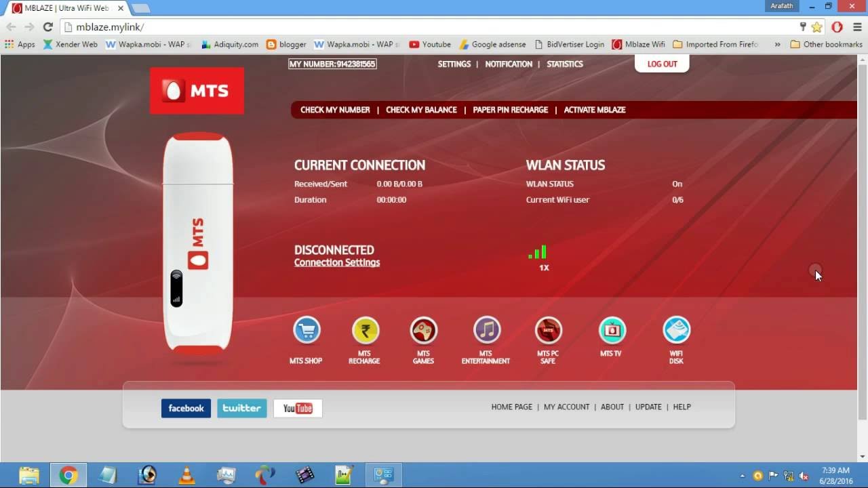
Task: Open the MTS Games controller icon
Action: pos(423,330)
